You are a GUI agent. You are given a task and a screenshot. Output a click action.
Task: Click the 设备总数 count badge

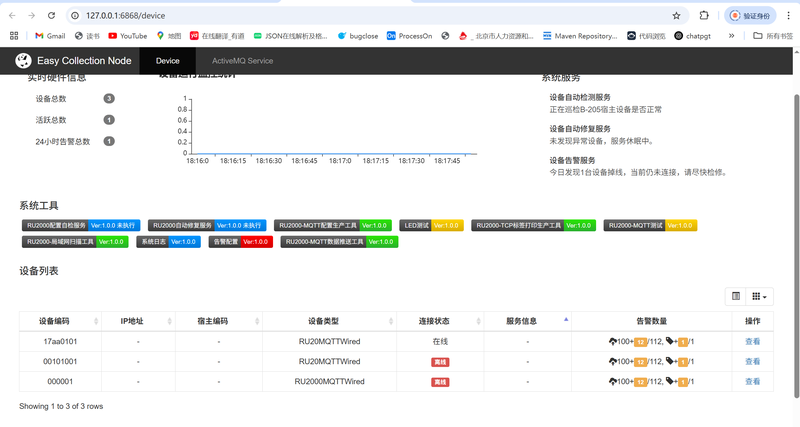pyautogui.click(x=109, y=98)
